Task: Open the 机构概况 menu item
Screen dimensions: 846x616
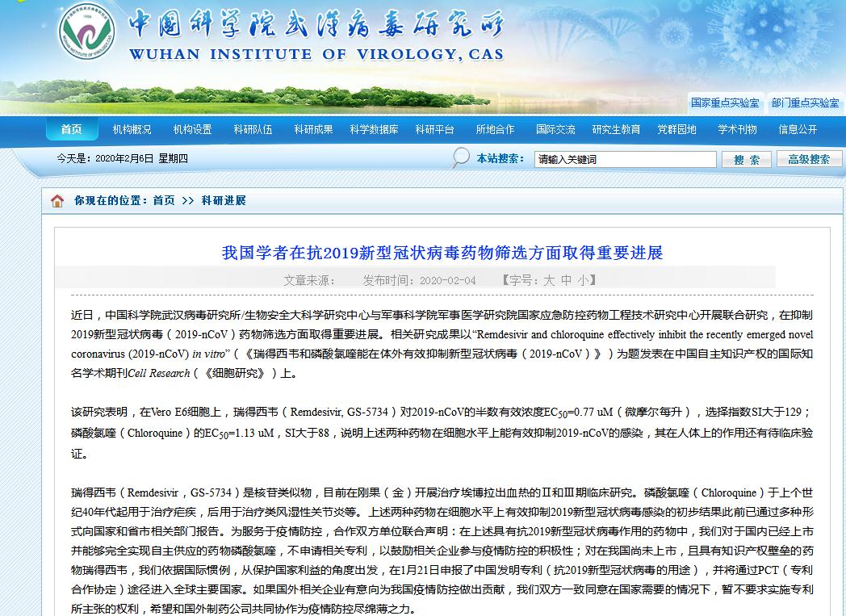Action: (x=132, y=130)
